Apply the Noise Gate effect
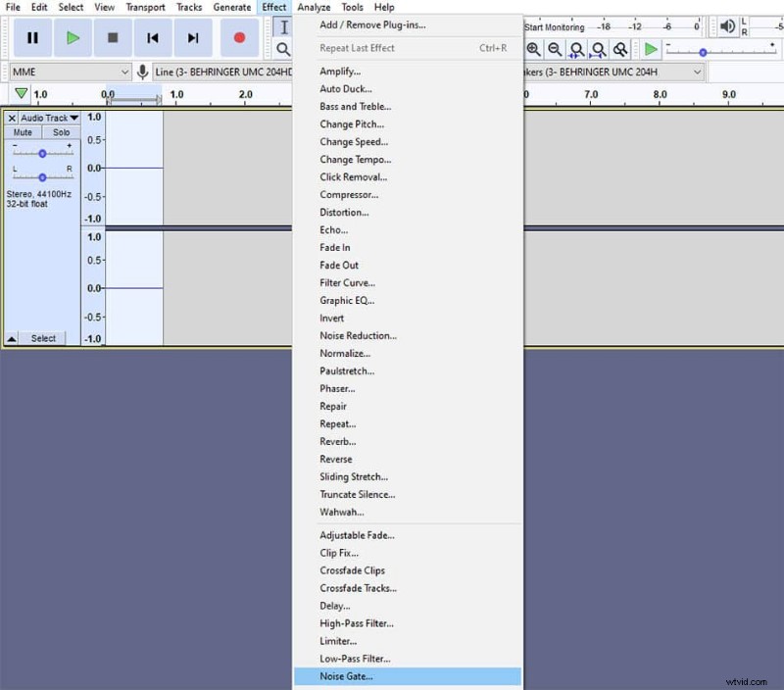This screenshot has width=784, height=690. tap(345, 675)
